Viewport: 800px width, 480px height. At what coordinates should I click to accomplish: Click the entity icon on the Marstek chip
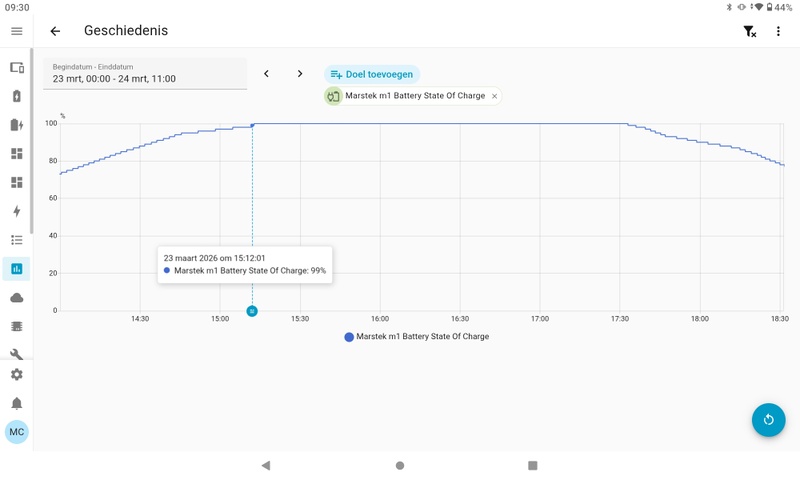point(333,96)
